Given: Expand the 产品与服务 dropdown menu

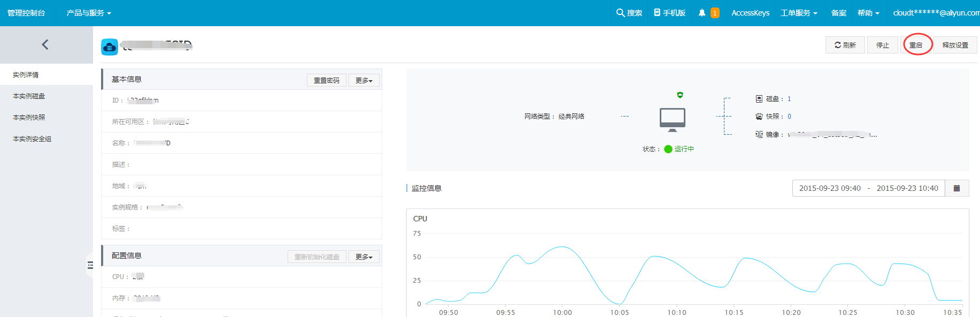Looking at the screenshot, I should pos(89,13).
